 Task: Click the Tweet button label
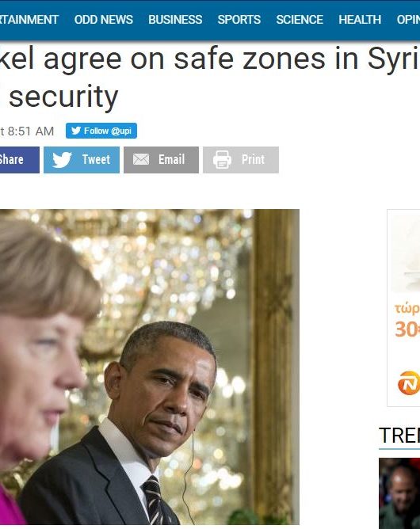pos(96,160)
